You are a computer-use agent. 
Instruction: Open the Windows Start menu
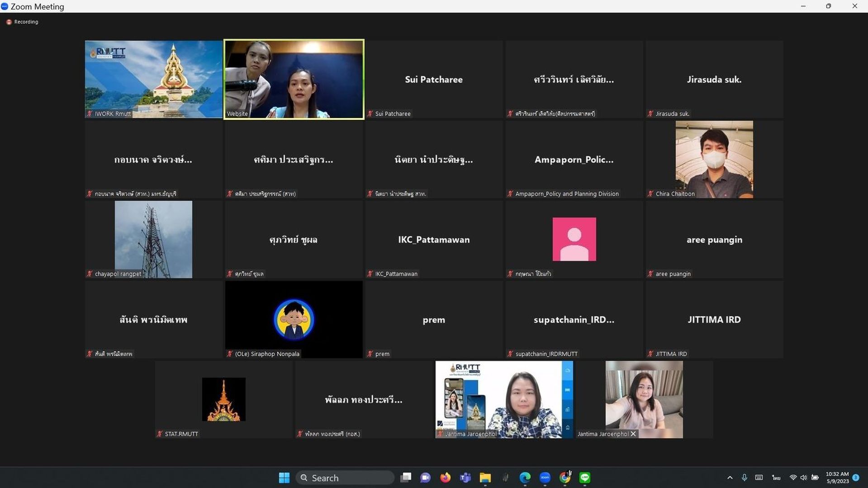[284, 478]
